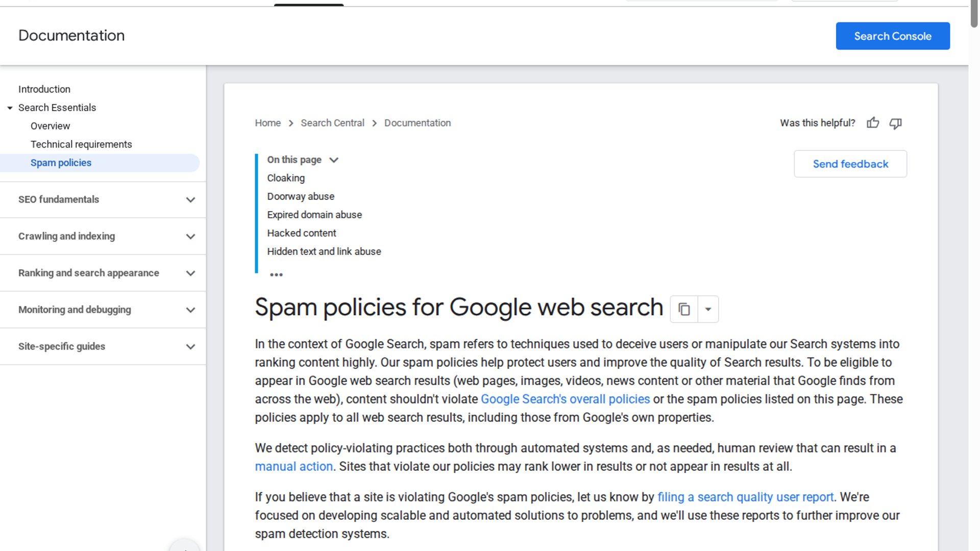Image resolution: width=980 pixels, height=551 pixels.
Task: Open the Search Console button
Action: pos(892,36)
